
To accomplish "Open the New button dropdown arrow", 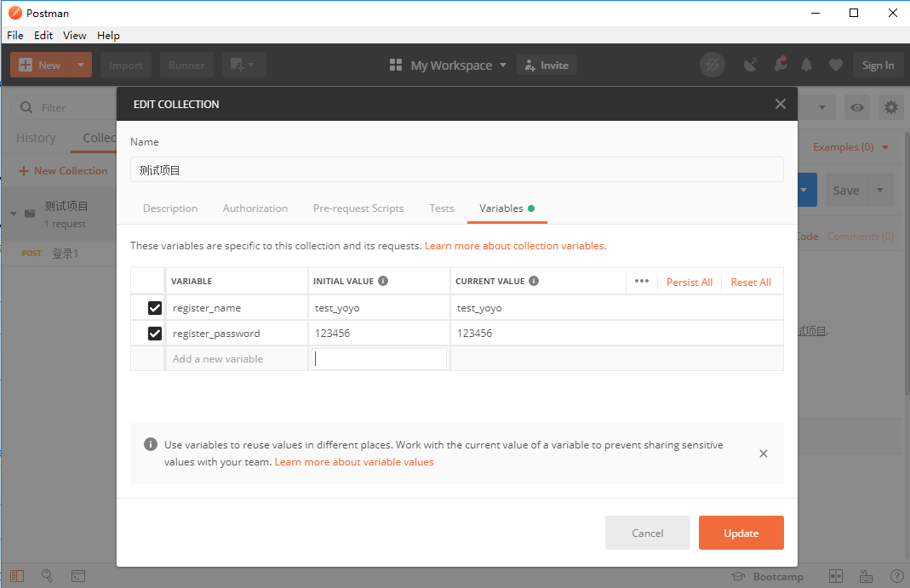I will click(x=81, y=66).
